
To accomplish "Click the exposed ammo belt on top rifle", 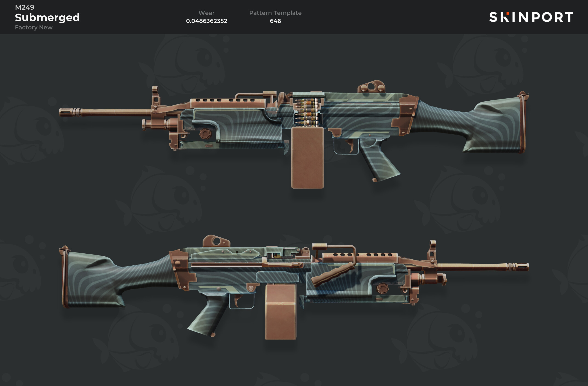I will coord(306,112).
